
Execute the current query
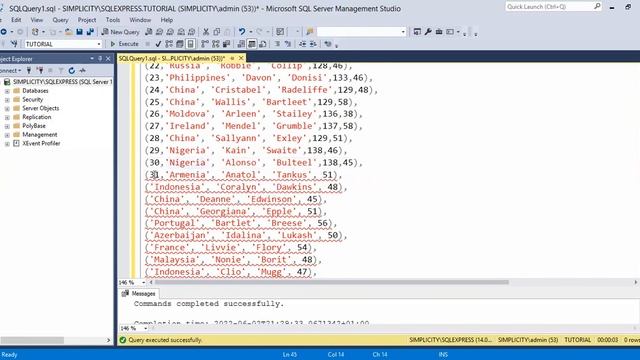pos(124,44)
